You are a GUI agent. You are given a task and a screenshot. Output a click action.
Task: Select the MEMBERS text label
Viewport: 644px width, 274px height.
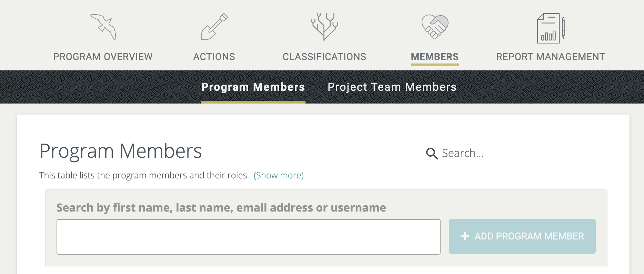[435, 57]
